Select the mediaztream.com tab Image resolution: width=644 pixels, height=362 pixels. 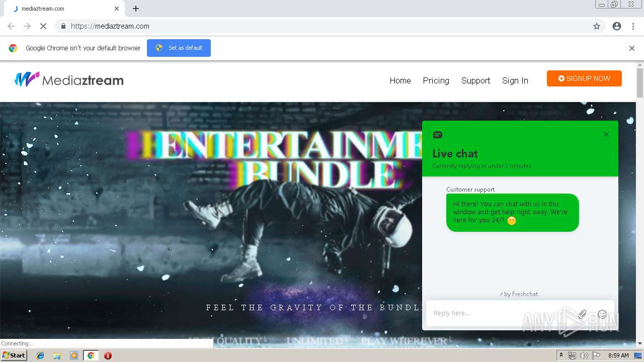(63, 9)
